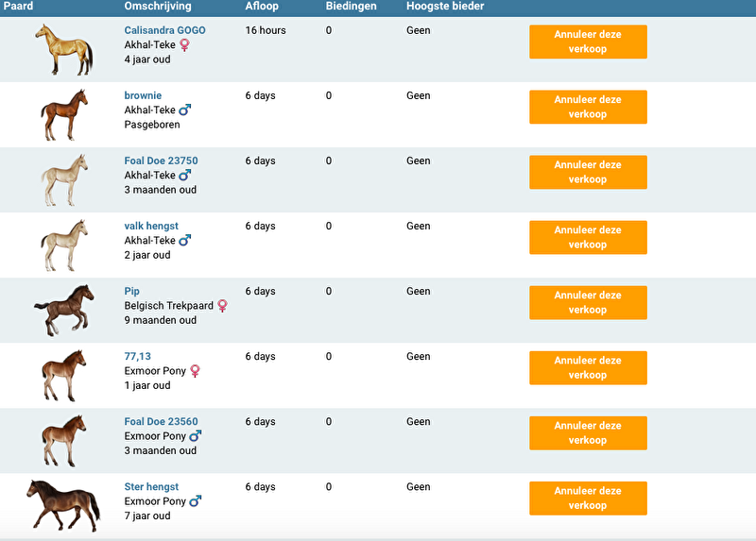The width and height of the screenshot is (756, 541).
Task: Click the female gender icon beside Calisandra GOGO
Action: pos(185,44)
